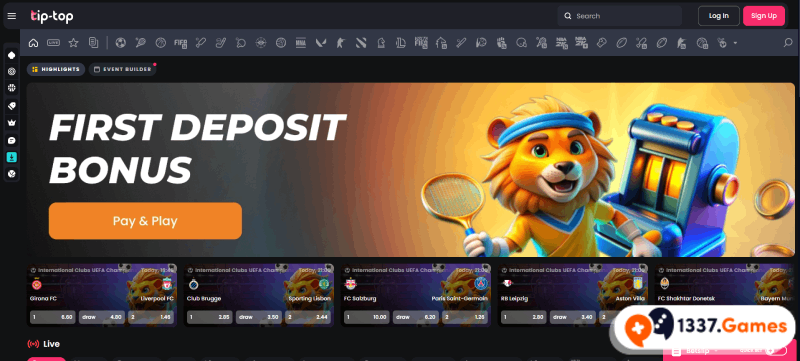Viewport: 800px width, 361px height.
Task: Open favorites star icon
Action: [73, 43]
